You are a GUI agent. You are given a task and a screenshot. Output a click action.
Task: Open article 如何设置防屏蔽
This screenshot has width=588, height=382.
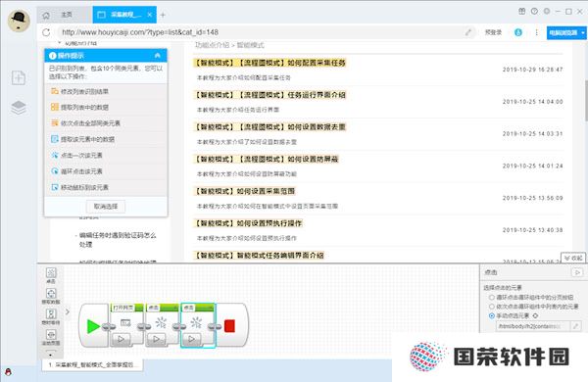[x=267, y=160]
